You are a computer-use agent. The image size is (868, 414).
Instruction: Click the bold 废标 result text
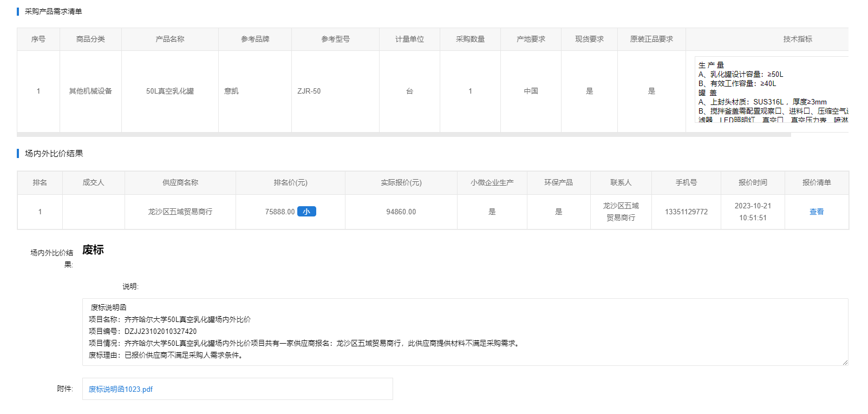tap(93, 250)
